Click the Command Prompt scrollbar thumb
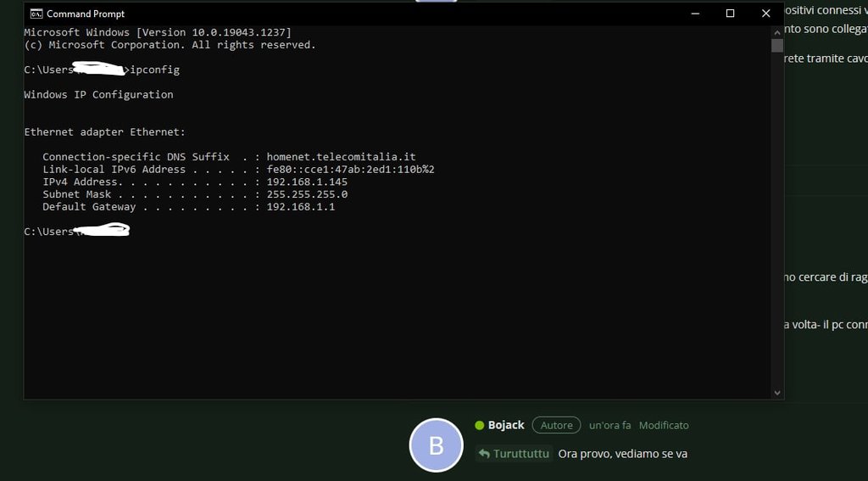The height and width of the screenshot is (481, 868). pyautogui.click(x=777, y=46)
